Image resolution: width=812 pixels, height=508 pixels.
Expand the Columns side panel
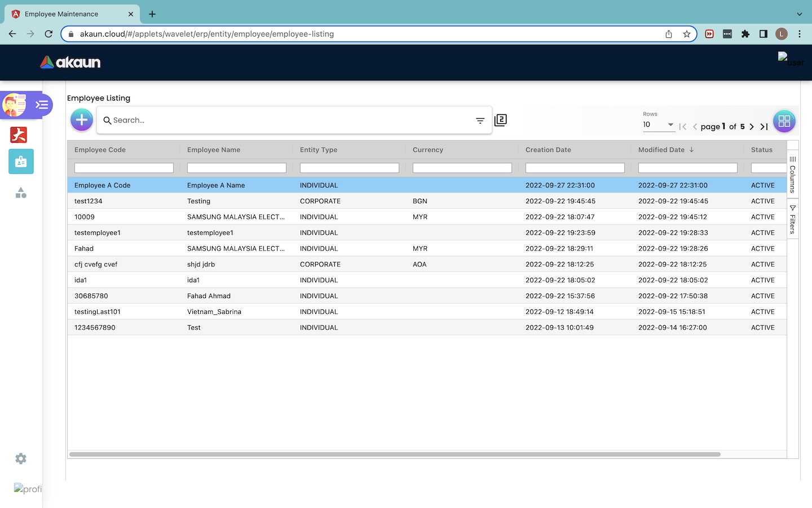coord(792,175)
